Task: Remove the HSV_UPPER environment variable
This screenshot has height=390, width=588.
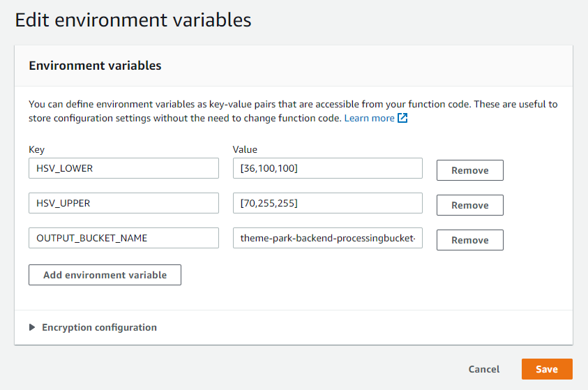Action: [x=470, y=205]
